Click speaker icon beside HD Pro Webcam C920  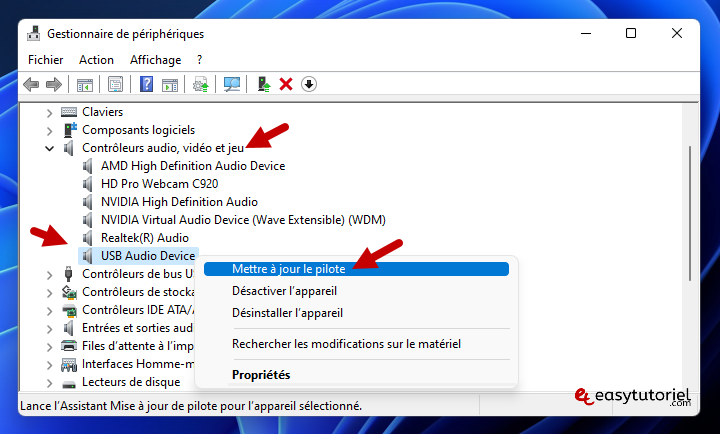[87, 184]
